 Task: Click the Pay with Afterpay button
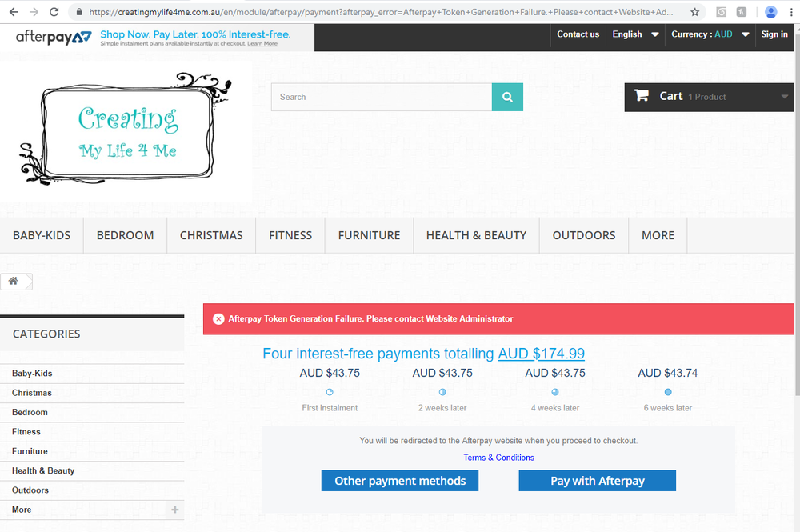[597, 480]
